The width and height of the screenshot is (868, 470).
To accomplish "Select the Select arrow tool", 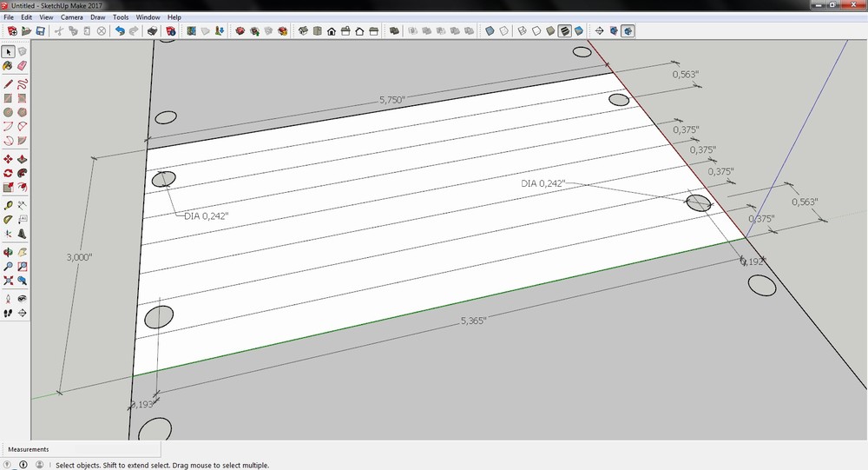I will [9, 51].
